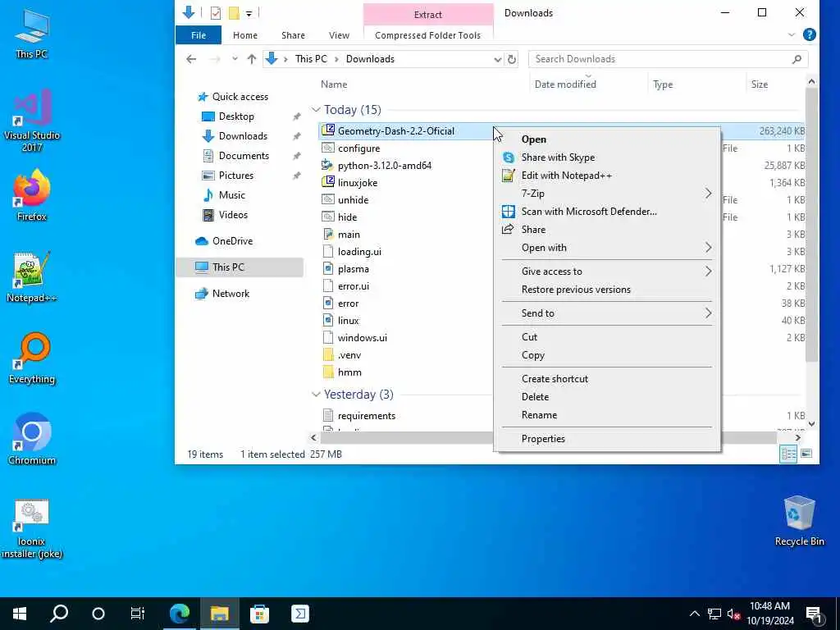Choose Delete in context menu
Image resolution: width=840 pixels, height=630 pixels.
coord(606,397)
